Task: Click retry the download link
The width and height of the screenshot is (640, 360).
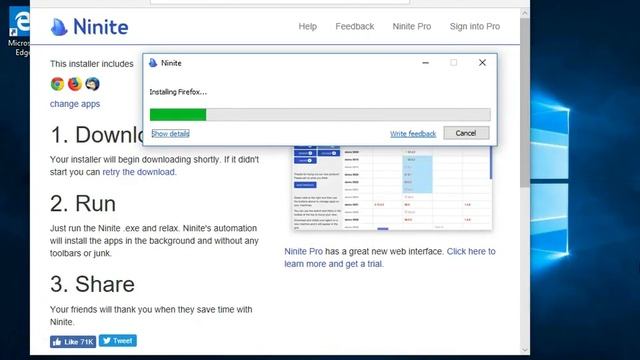Action: coord(139,172)
